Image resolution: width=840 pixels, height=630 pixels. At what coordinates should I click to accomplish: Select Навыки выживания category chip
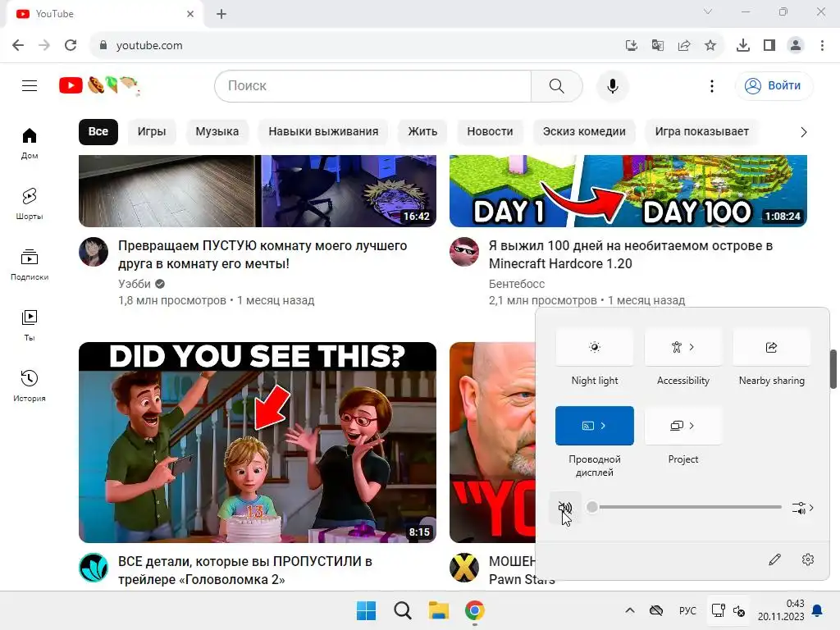coord(323,132)
